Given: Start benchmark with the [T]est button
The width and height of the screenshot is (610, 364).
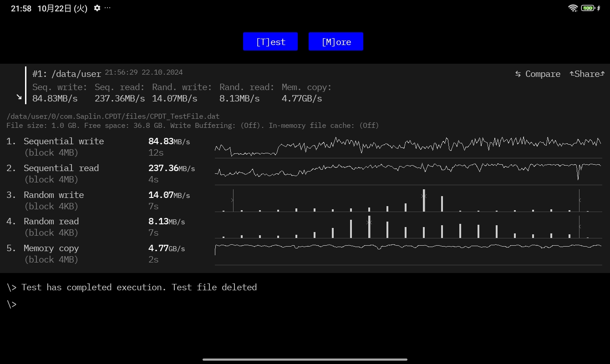Looking at the screenshot, I should (x=270, y=41).
